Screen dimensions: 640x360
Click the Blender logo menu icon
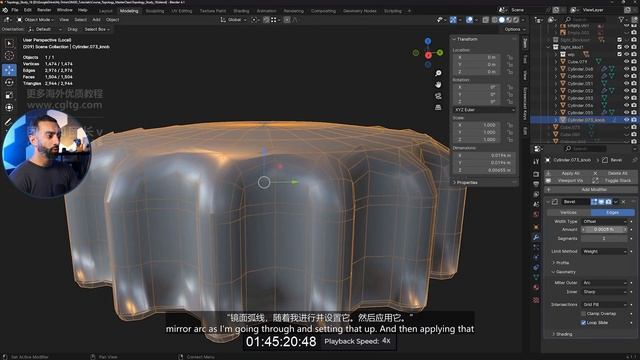tap(5, 10)
